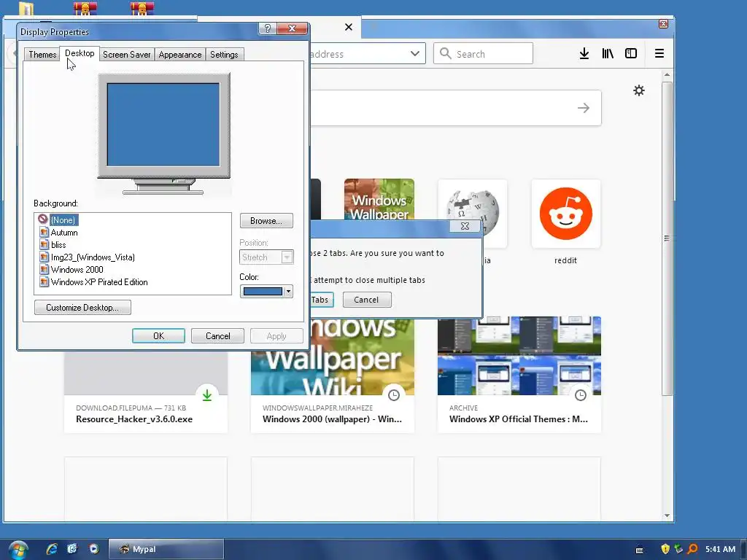The width and height of the screenshot is (747, 560).
Task: Open Windows 2000 (wallpaper) highlight card
Action: pos(333,376)
